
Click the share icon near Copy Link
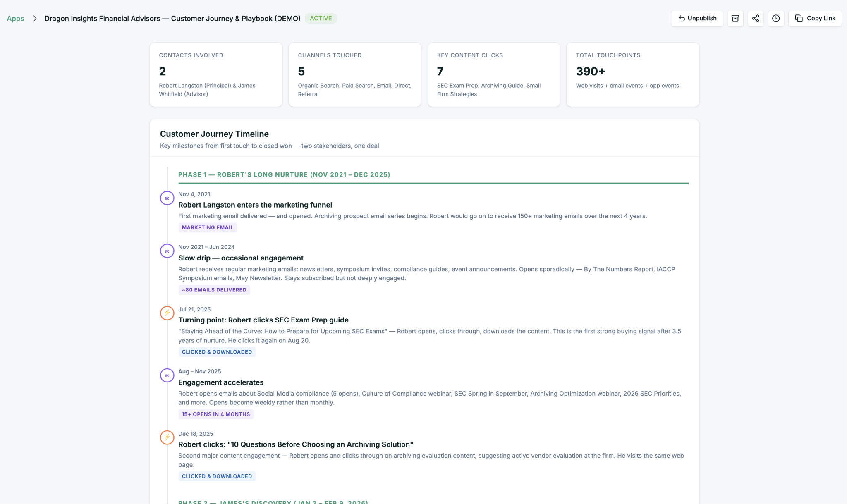tap(756, 18)
